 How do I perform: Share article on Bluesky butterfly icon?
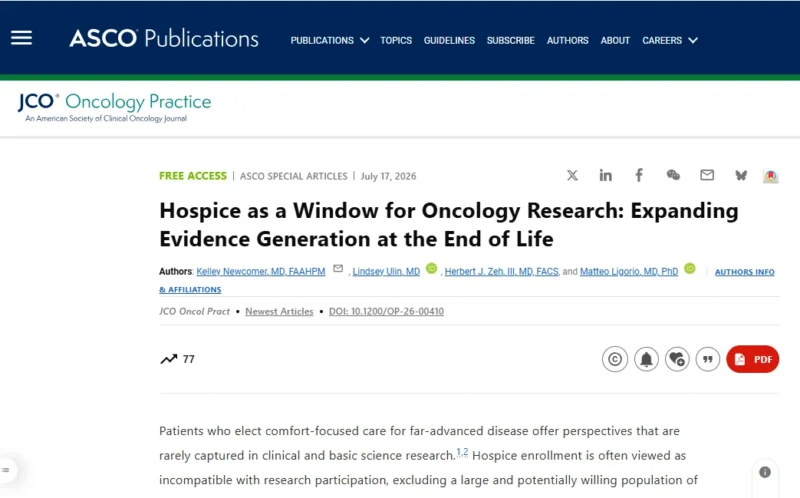coord(741,176)
